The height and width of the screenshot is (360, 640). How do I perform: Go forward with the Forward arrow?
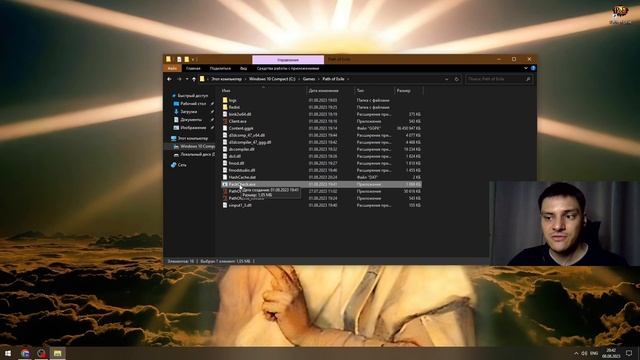(x=179, y=79)
